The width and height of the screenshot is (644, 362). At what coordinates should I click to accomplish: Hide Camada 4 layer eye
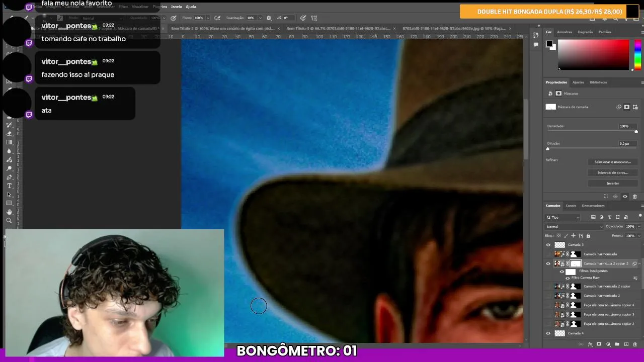[548, 333]
